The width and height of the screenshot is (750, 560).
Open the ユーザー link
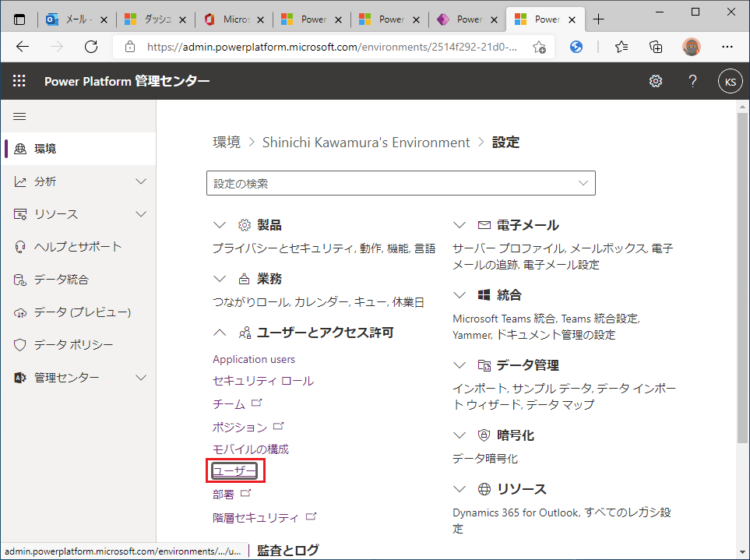pyautogui.click(x=234, y=471)
